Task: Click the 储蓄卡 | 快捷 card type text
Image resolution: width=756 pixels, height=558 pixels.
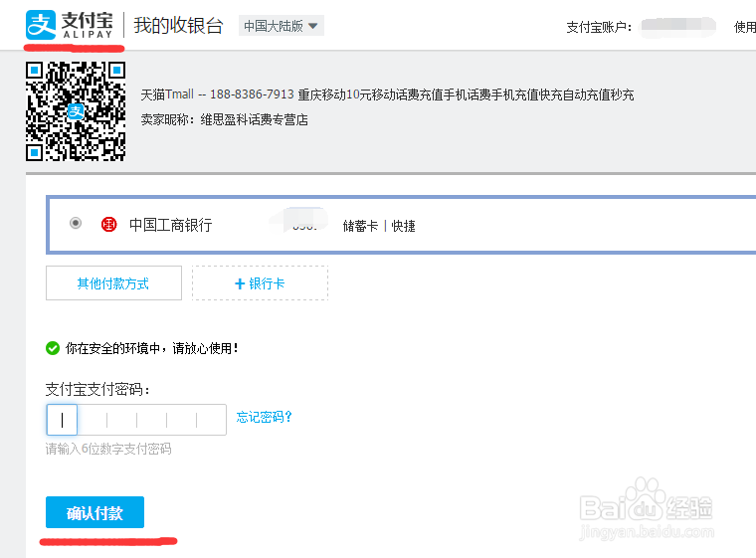Action: coord(379,226)
